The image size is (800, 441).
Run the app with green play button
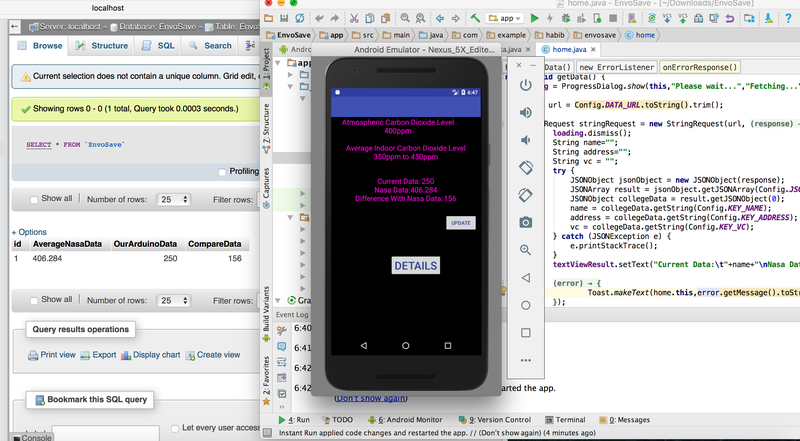click(534, 18)
